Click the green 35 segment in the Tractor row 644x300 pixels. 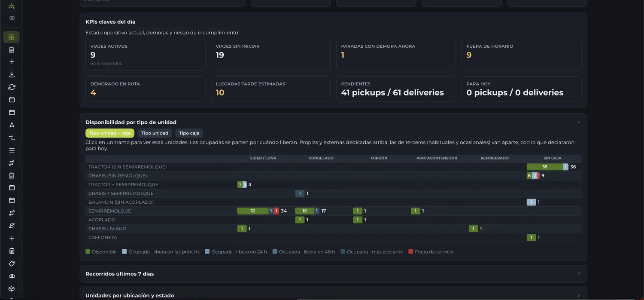pyautogui.click(x=545, y=167)
